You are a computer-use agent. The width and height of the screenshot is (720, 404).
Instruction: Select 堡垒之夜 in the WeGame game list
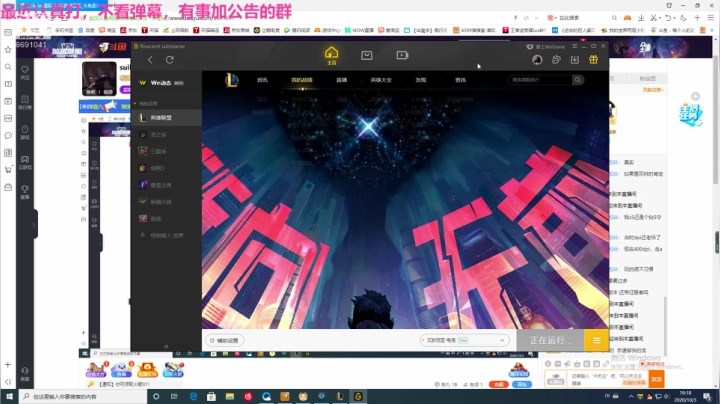166,185
